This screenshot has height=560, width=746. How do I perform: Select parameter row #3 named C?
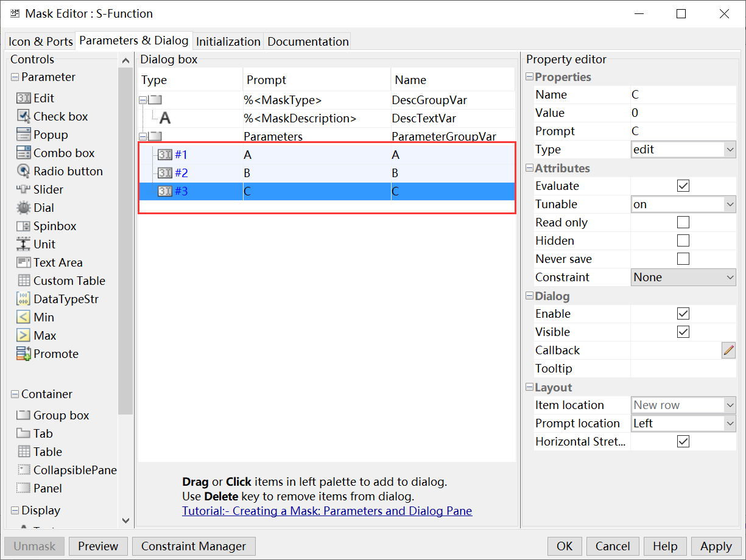click(327, 191)
